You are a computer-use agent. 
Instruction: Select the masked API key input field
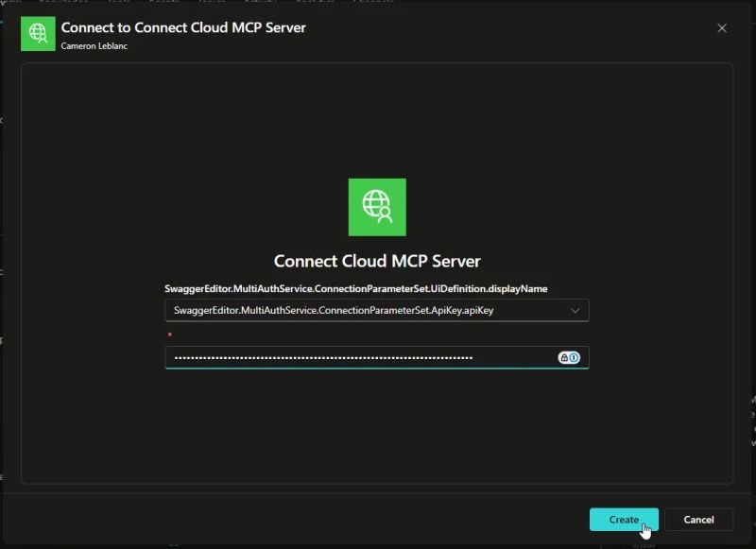[359, 357]
